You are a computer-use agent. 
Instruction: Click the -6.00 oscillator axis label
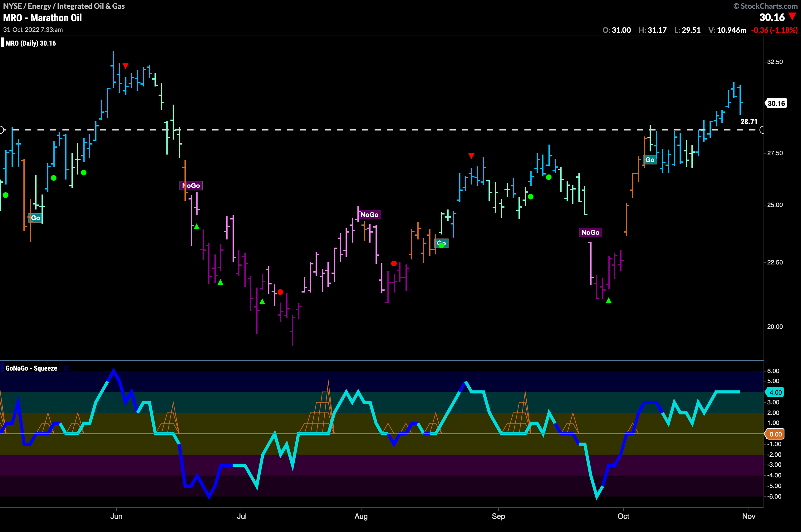(774, 496)
